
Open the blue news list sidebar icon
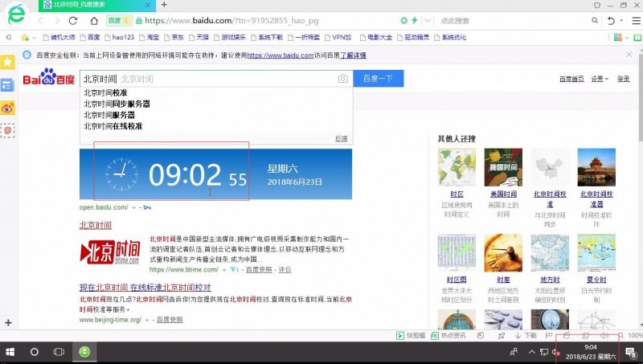pyautogui.click(x=8, y=85)
